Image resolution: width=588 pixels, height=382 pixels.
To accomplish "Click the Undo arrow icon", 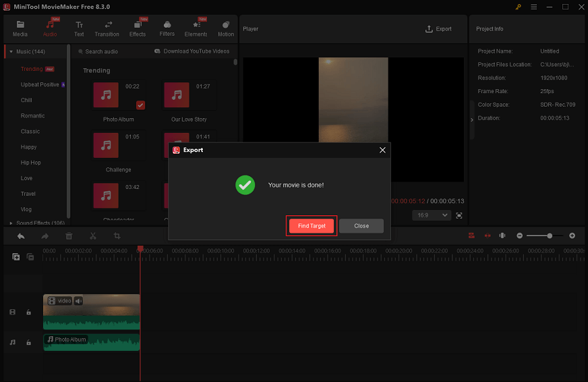I will tap(21, 236).
